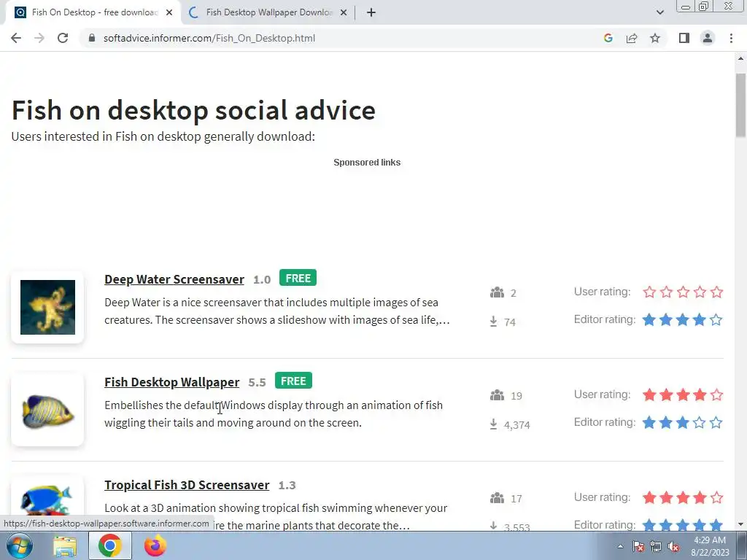Click FREE badge next to Deep Water Screensaver
The width and height of the screenshot is (747, 560).
click(298, 278)
